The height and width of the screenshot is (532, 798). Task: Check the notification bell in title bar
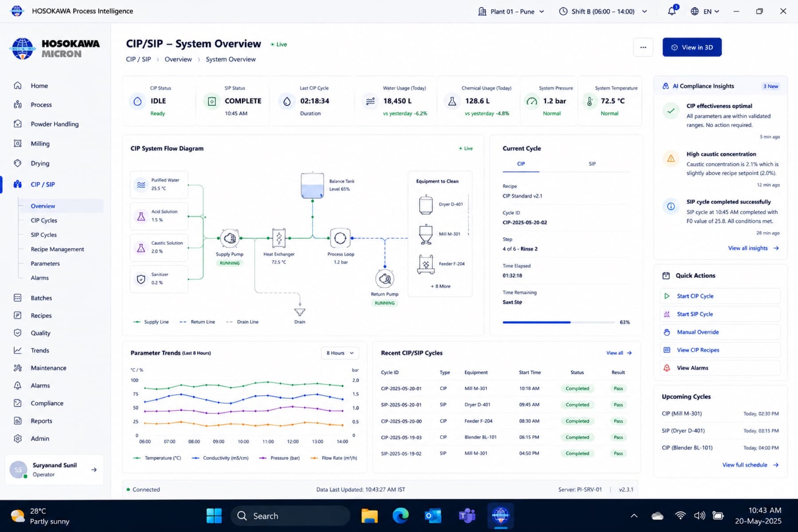click(x=672, y=11)
